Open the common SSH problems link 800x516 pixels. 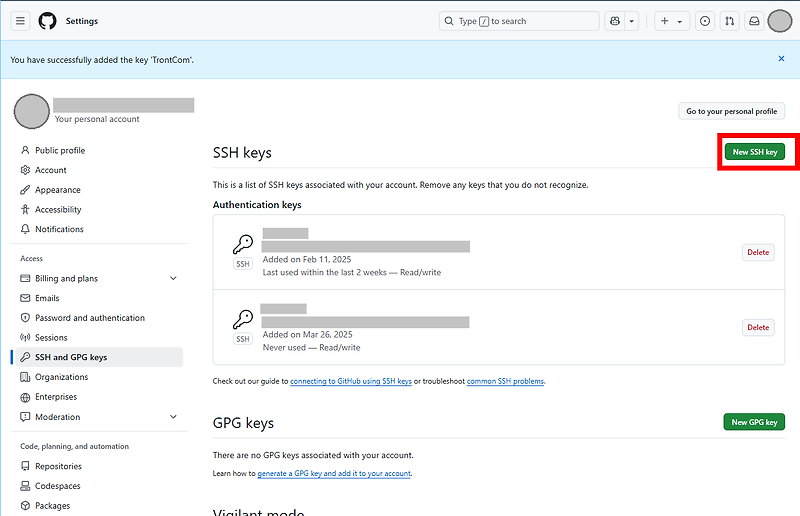pyautogui.click(x=505, y=381)
